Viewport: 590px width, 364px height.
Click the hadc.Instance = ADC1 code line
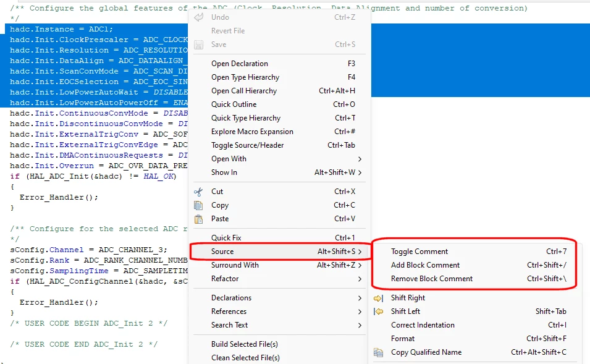61,29
